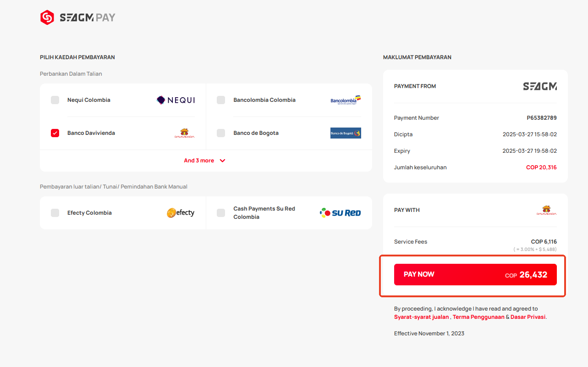Screen dimensions: 588x367
Task: Open the Syarat-syarat jualan link
Action: tap(422, 317)
